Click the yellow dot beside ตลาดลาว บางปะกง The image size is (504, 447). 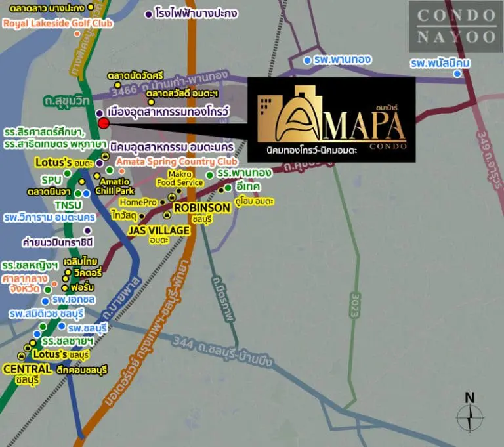91,7
